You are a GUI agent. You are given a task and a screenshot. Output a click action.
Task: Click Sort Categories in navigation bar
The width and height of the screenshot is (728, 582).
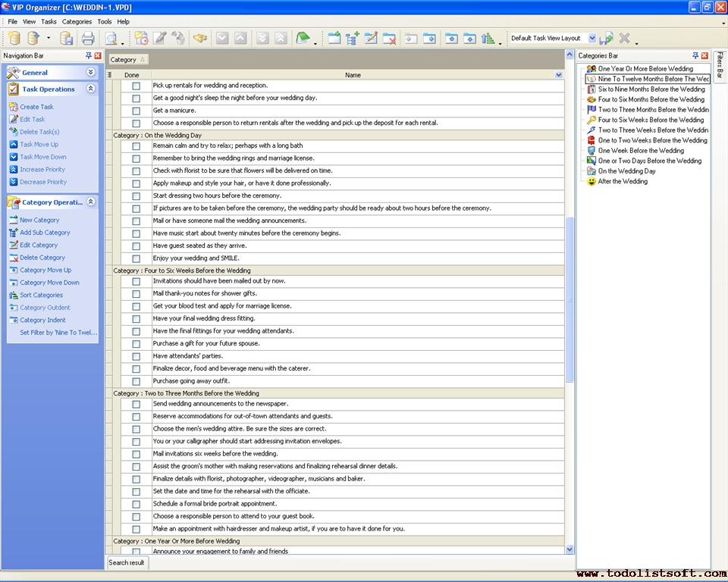[x=41, y=295]
